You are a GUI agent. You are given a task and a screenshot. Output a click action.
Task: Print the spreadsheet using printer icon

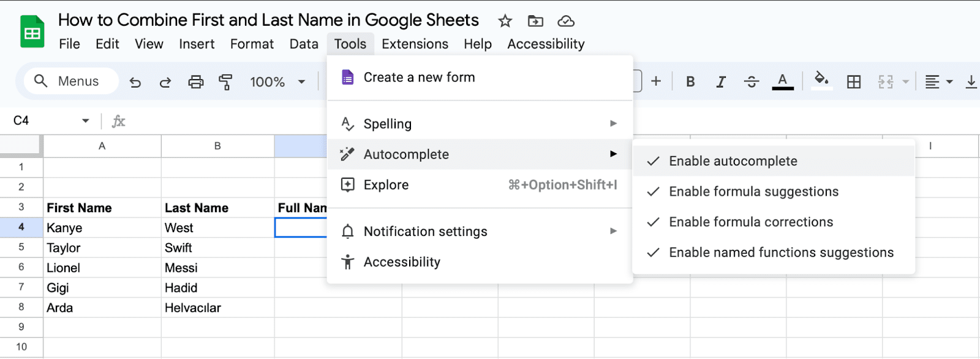coord(195,82)
